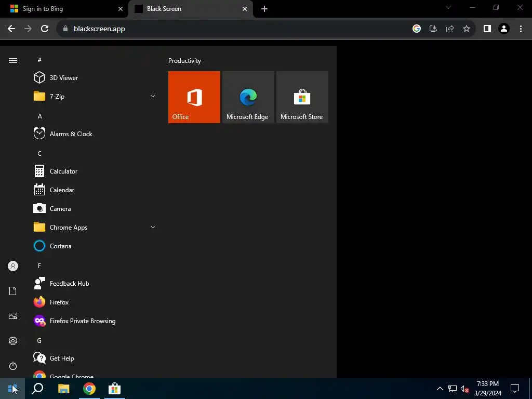Viewport: 532px width, 399px height.
Task: Share this page icon
Action: point(450,29)
